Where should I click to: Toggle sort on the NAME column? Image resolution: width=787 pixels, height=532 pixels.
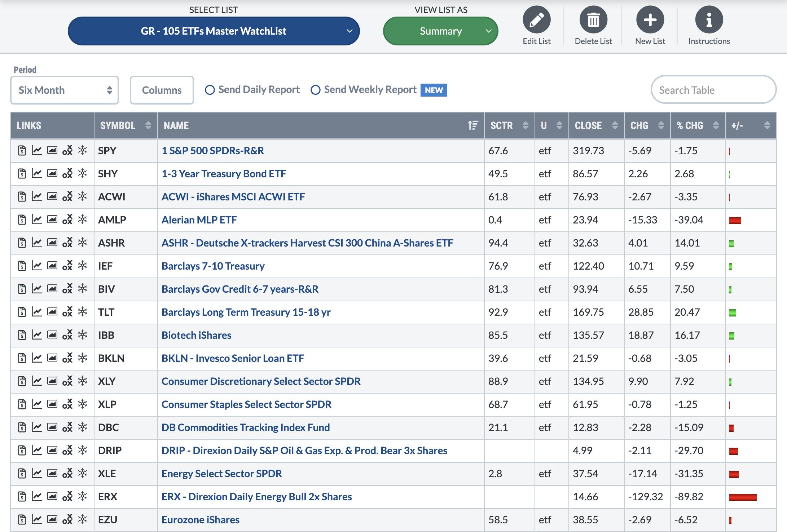coord(472,125)
